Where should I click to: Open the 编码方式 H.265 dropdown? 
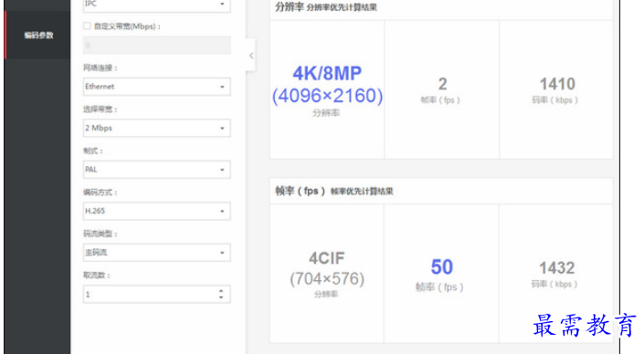[157, 211]
